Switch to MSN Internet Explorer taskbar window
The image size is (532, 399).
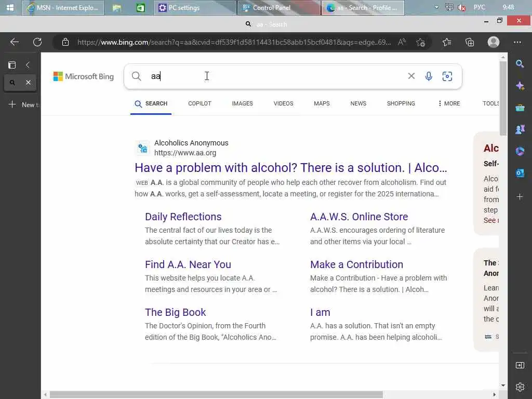click(63, 7)
